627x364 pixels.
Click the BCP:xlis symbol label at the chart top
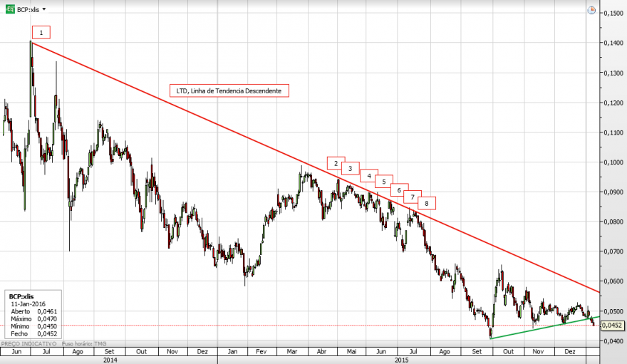[28, 9]
